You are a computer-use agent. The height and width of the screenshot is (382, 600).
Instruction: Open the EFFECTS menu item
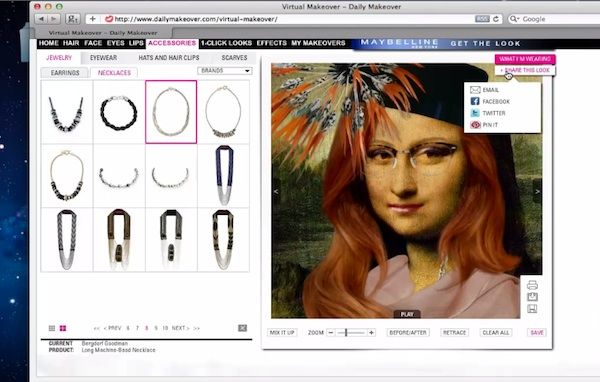271,43
